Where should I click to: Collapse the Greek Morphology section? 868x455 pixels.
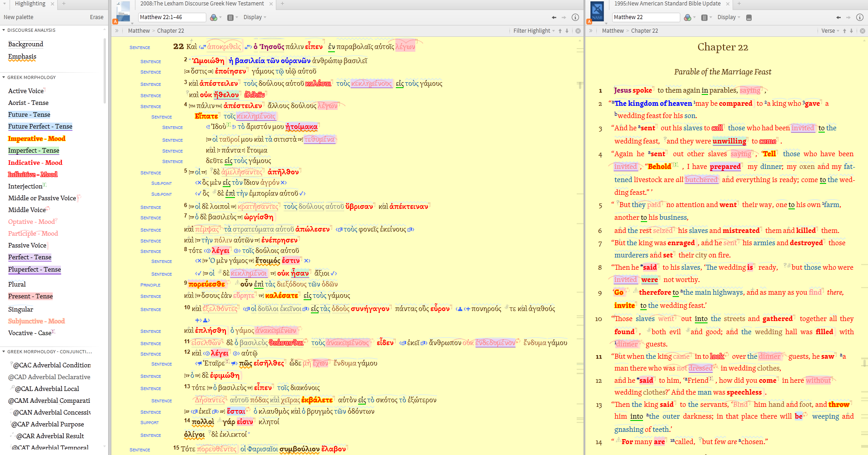tap(4, 77)
